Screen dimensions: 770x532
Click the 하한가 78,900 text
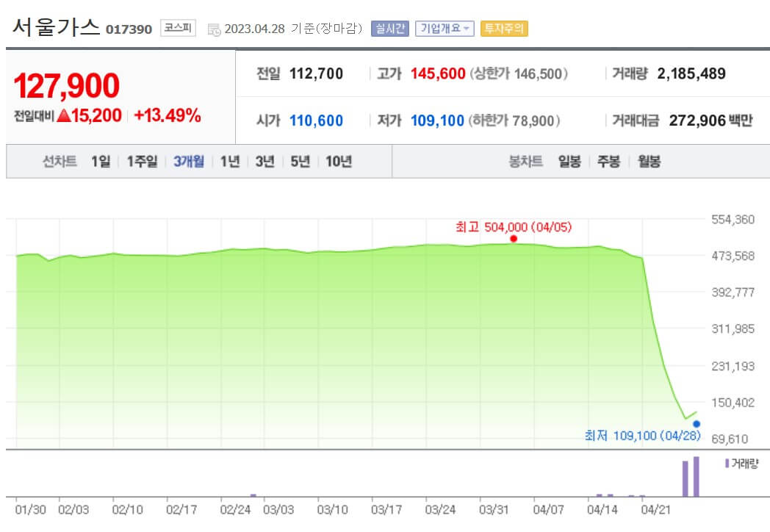[x=514, y=121]
